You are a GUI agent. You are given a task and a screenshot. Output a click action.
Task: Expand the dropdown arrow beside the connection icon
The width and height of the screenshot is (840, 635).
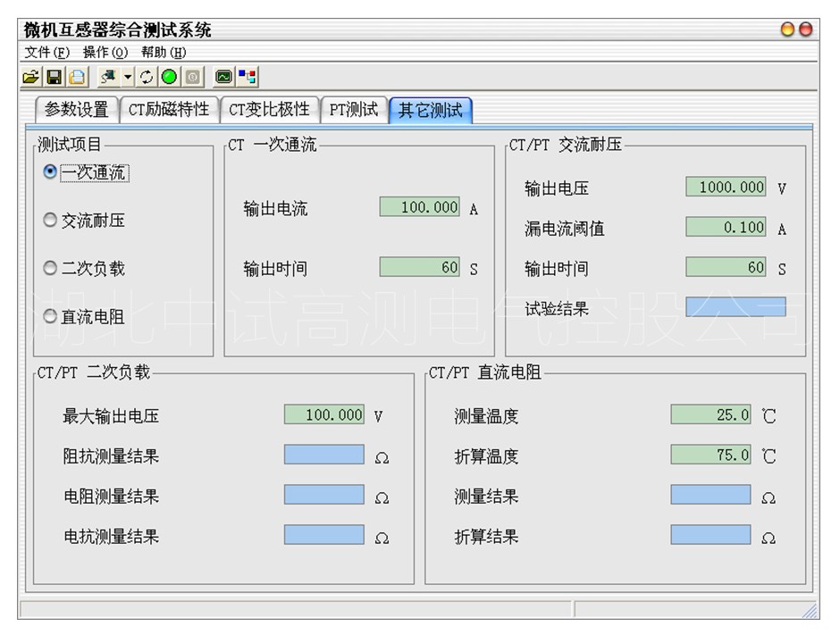(128, 77)
